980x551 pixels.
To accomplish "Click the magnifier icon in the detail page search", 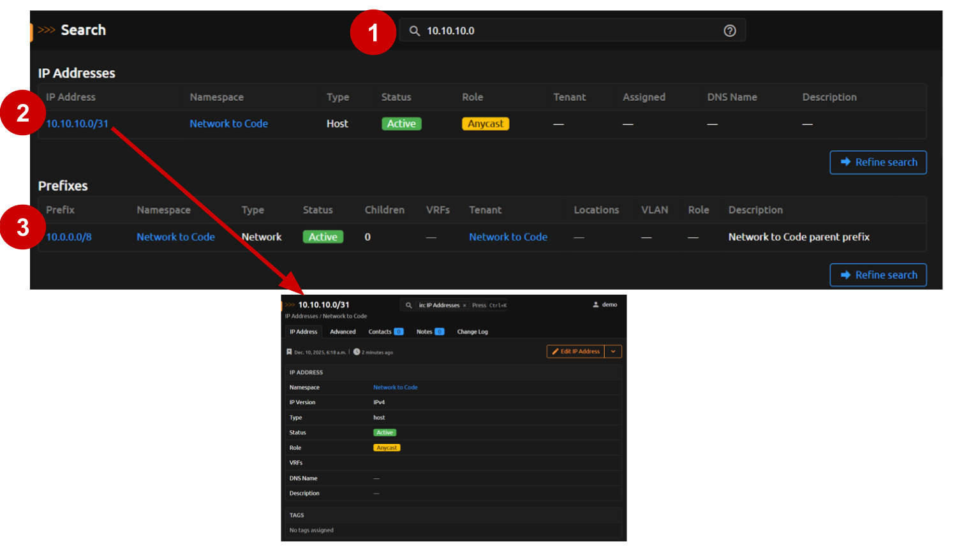I will tap(409, 305).
